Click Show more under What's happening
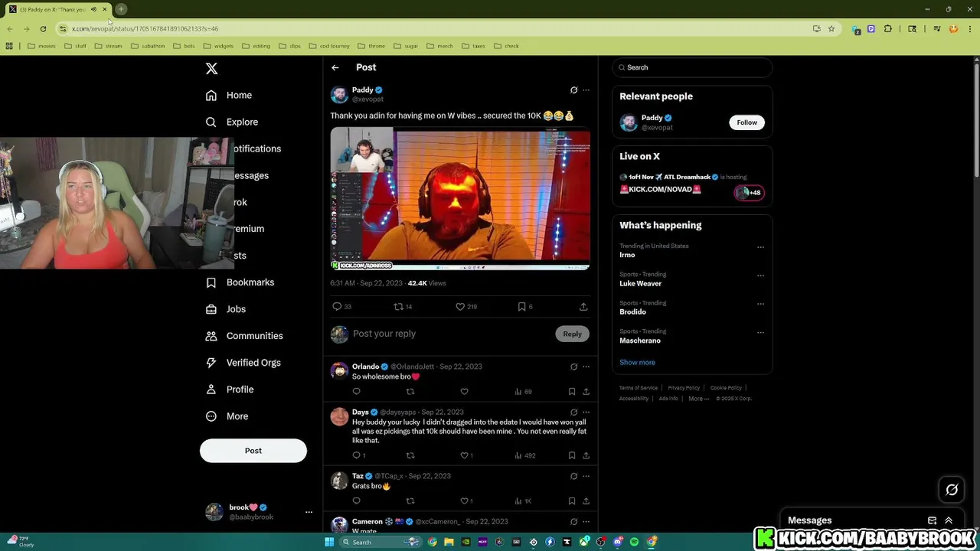980x551 pixels. pyautogui.click(x=637, y=363)
